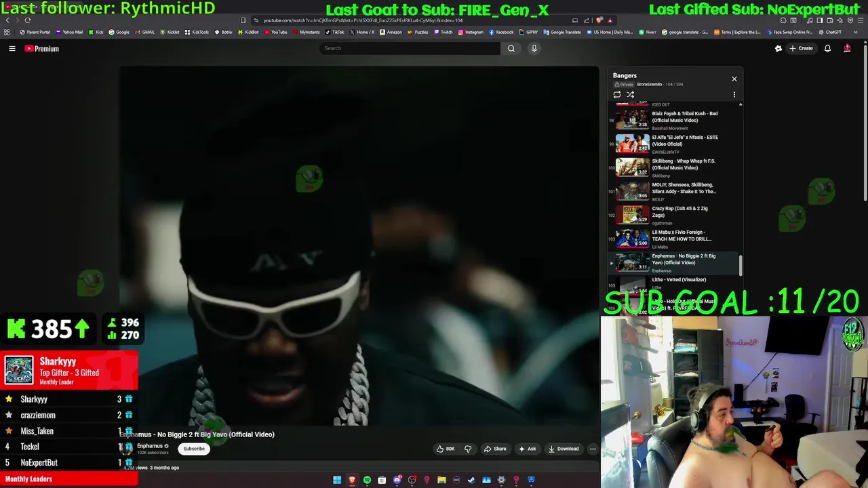Open the apps grid in bookmarks bar
This screenshot has width=868, height=488.
click(x=7, y=32)
